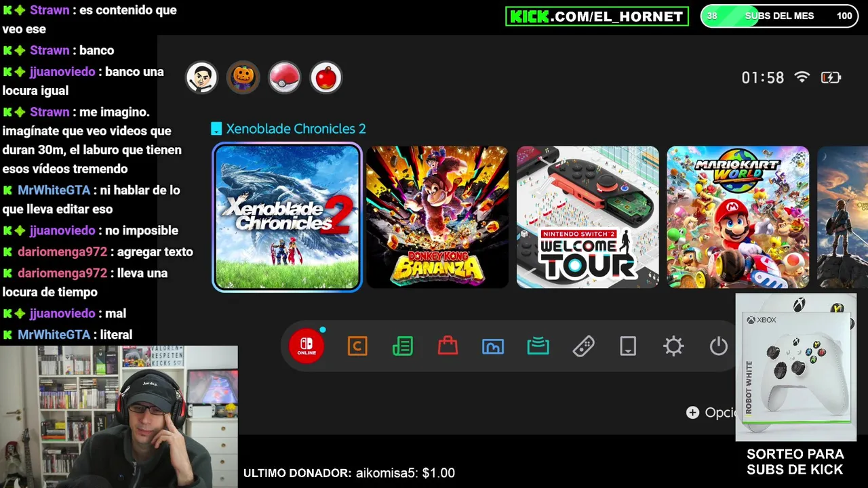868x488 pixels.
Task: Click the streamer webcam feed
Action: point(119,417)
